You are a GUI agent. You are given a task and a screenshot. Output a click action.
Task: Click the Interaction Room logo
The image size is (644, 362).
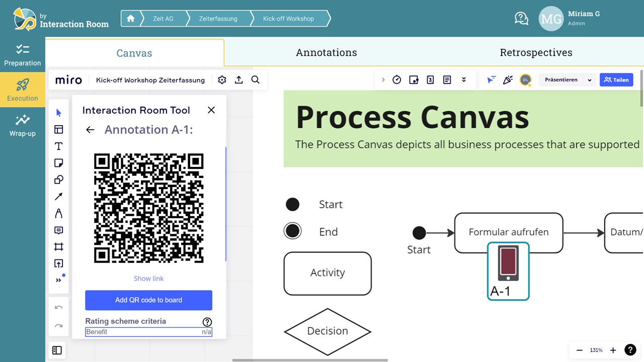point(60,19)
